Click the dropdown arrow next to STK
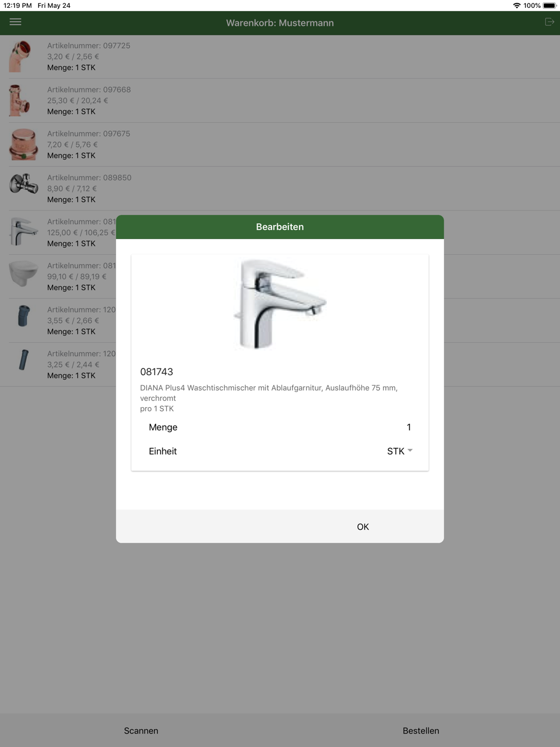Image resolution: width=560 pixels, height=747 pixels. point(410,451)
